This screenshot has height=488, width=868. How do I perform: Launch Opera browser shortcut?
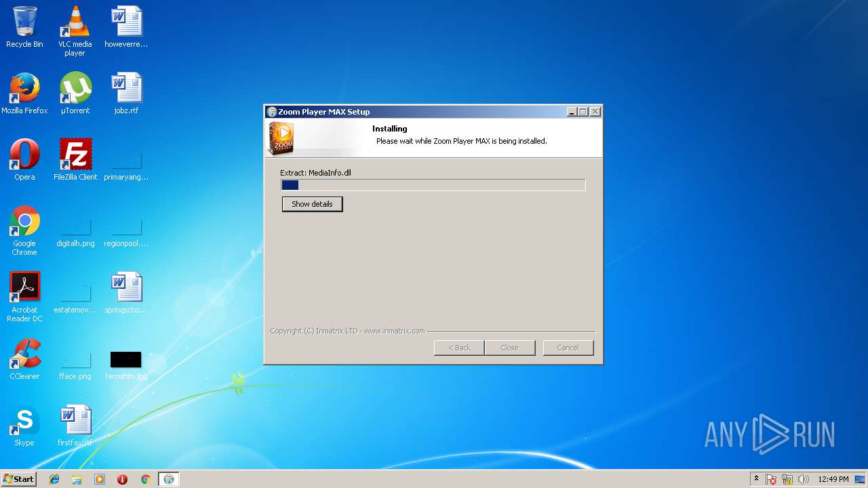coord(24,160)
